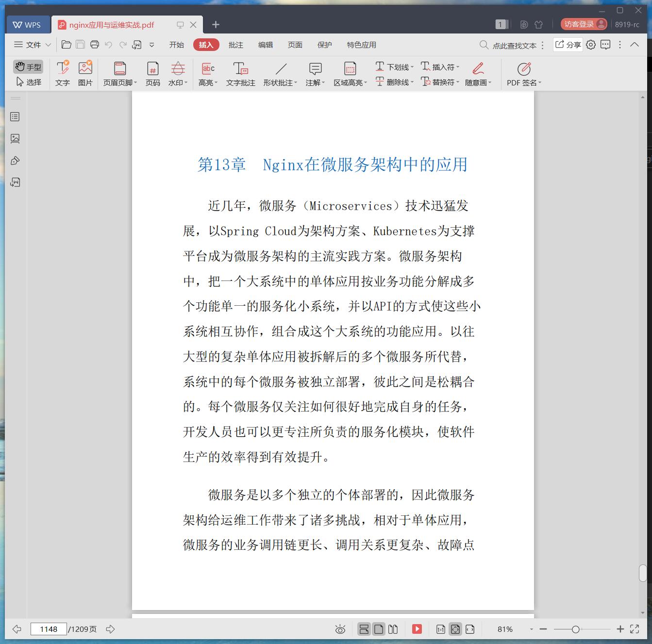Click the redo arrow
The height and width of the screenshot is (644, 652).
[123, 45]
